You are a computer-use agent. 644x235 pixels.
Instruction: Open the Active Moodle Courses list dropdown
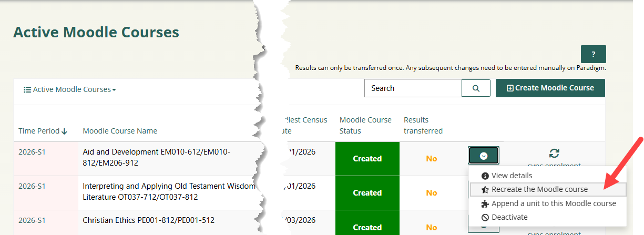[70, 89]
